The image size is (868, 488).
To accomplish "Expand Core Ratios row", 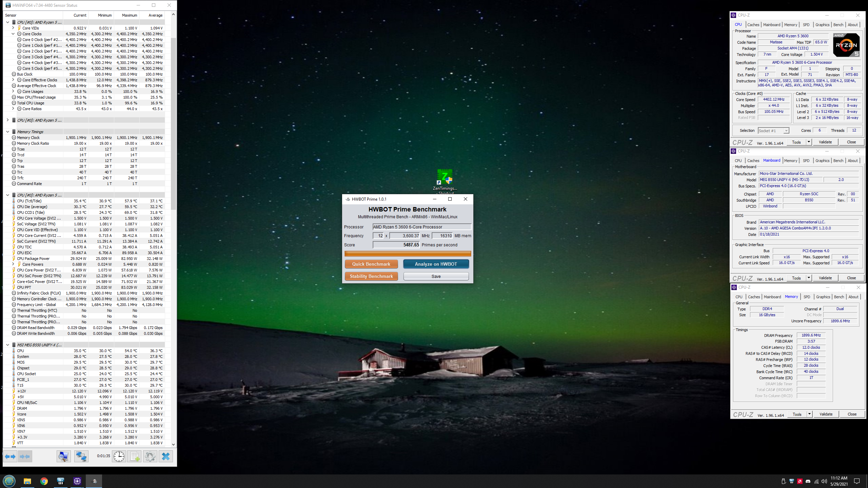I will 13,109.
